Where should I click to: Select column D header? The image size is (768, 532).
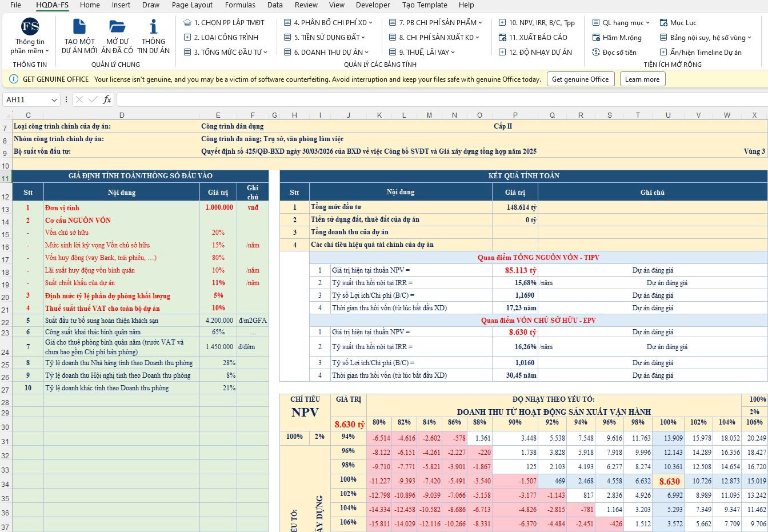tap(122, 115)
